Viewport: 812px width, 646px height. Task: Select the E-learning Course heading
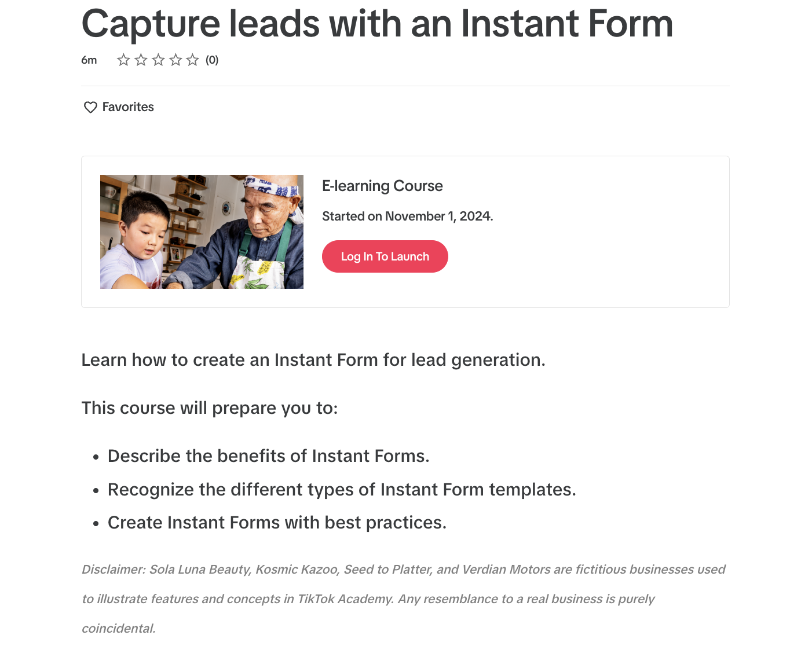point(382,186)
